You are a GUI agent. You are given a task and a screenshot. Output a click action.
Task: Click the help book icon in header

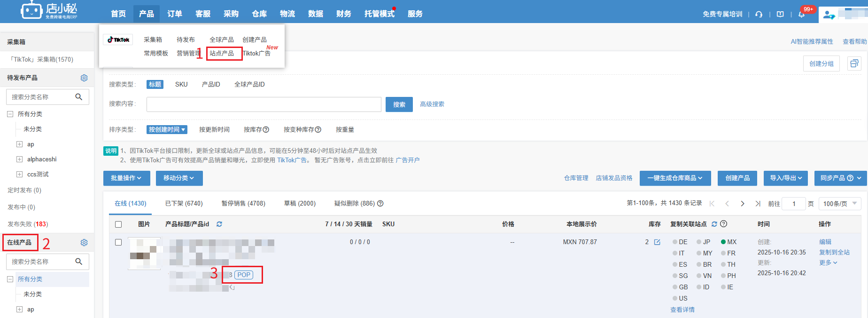pos(780,14)
